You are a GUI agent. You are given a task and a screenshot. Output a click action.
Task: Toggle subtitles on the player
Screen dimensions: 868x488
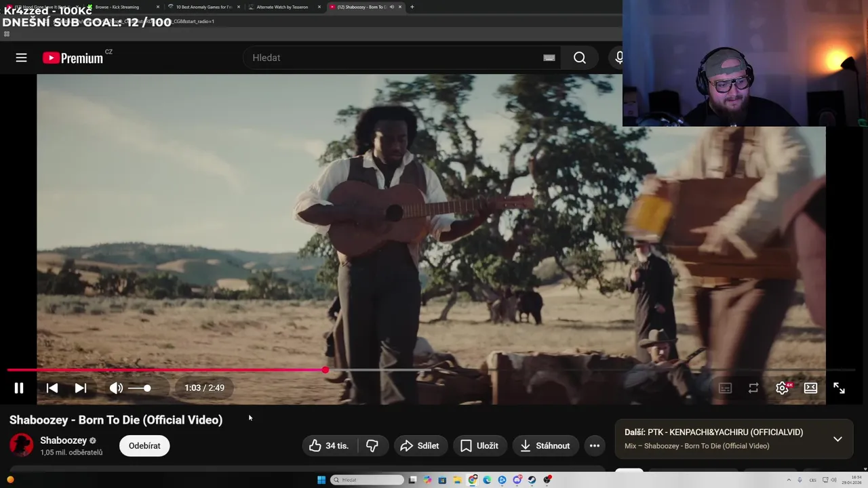point(725,388)
